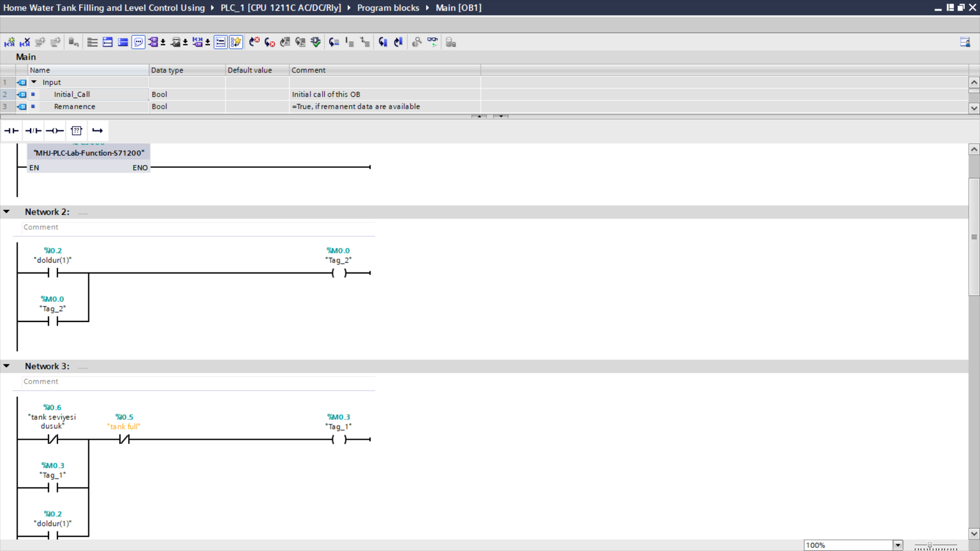This screenshot has width=980, height=551.
Task: Insert an empty box from favorites
Action: 77,130
